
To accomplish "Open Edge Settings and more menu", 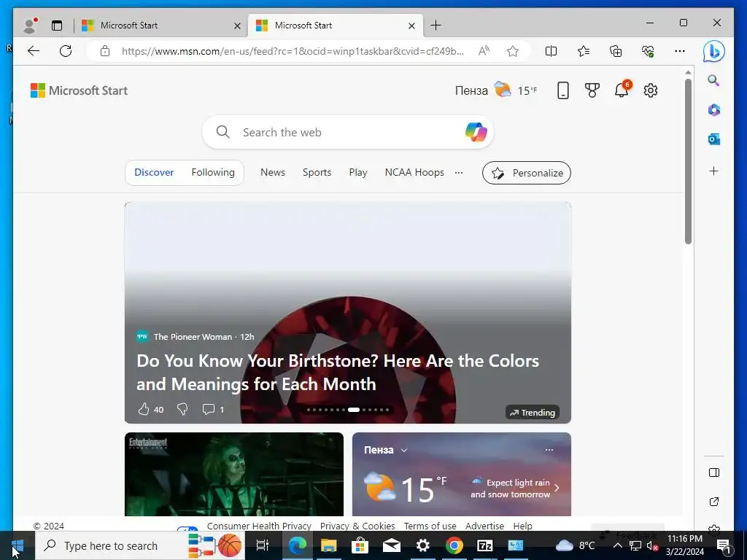I will tap(680, 51).
